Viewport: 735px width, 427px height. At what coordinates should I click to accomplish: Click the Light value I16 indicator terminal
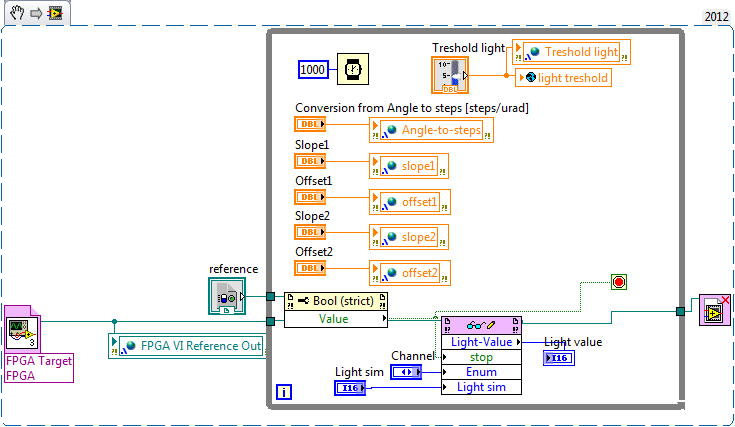[x=559, y=358]
